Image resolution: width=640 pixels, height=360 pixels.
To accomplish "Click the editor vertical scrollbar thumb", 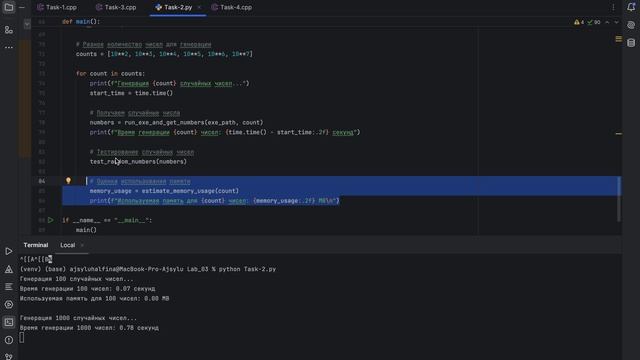I will point(619,198).
